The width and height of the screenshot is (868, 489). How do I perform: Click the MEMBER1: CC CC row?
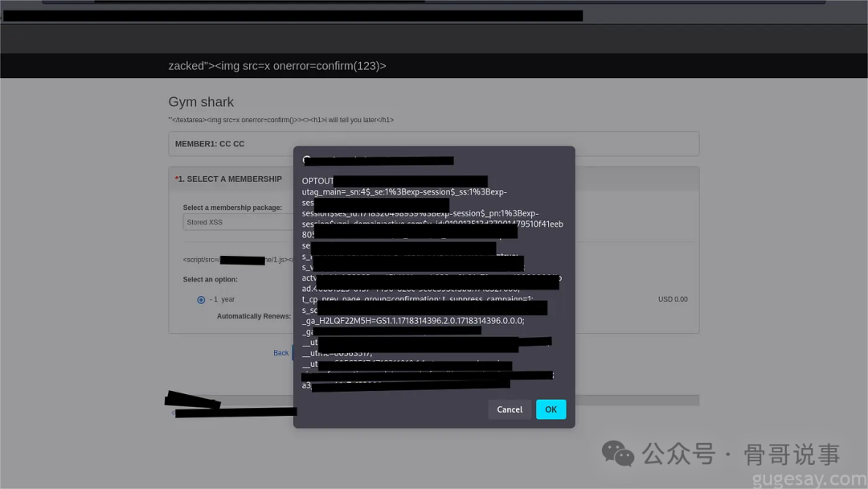click(433, 143)
